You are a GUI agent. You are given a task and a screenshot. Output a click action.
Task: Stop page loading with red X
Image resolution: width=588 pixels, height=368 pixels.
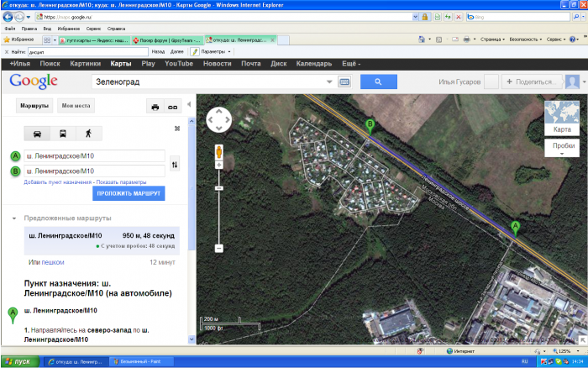click(459, 17)
